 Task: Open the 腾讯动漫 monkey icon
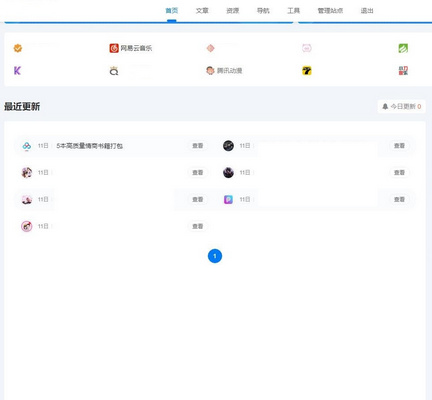pyautogui.click(x=210, y=71)
